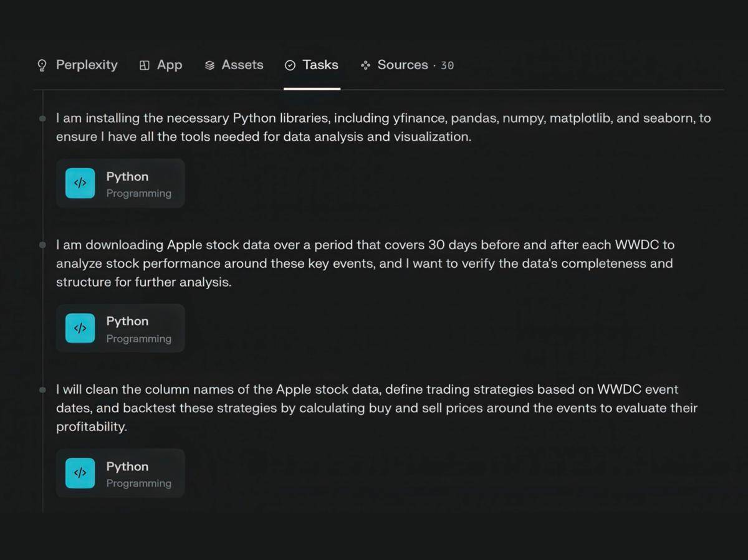Click the timeline bullet for clean column names step

(42, 390)
